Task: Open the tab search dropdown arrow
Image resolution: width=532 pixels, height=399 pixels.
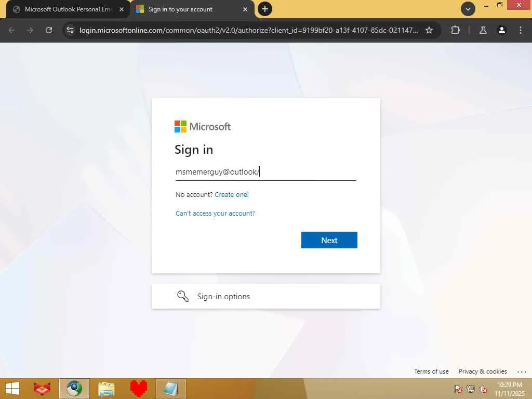Action: pos(468,9)
